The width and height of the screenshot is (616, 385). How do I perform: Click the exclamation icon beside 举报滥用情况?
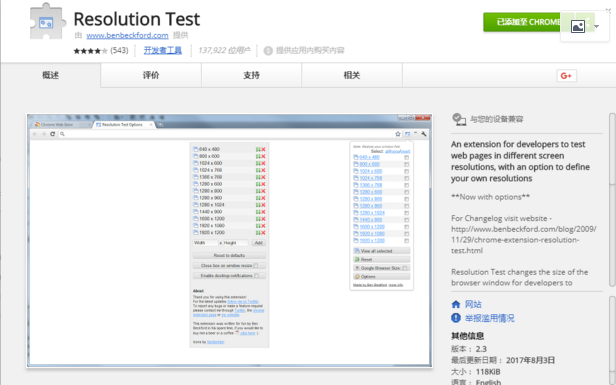pos(456,318)
